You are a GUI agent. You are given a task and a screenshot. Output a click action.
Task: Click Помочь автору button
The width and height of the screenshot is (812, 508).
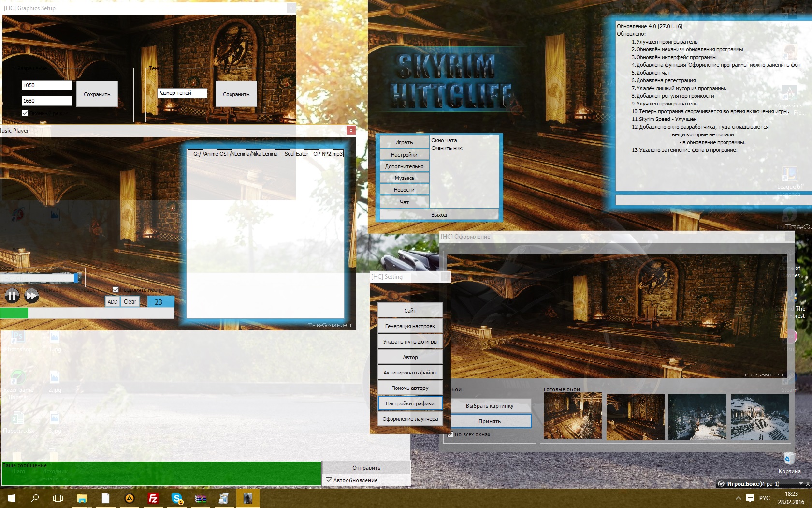pos(410,388)
